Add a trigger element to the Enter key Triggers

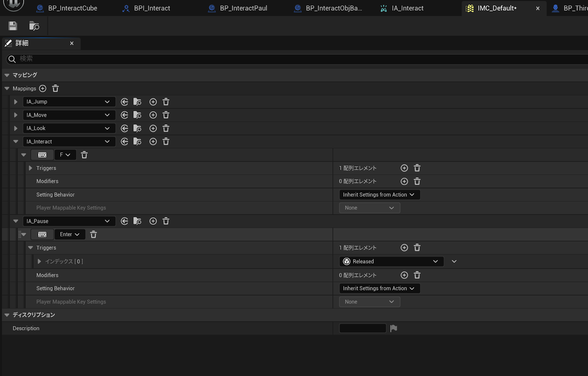click(x=404, y=248)
